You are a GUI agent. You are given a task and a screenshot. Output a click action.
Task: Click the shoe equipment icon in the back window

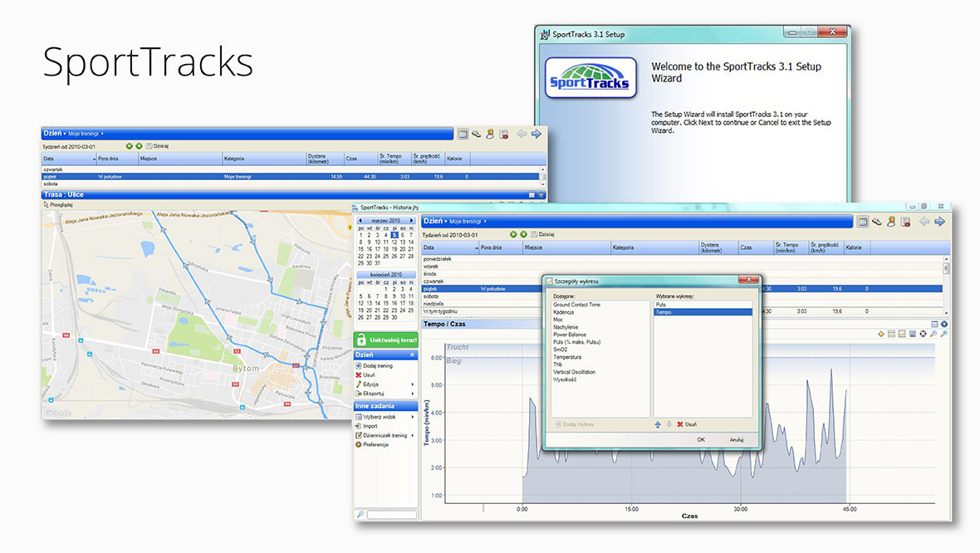tap(476, 134)
